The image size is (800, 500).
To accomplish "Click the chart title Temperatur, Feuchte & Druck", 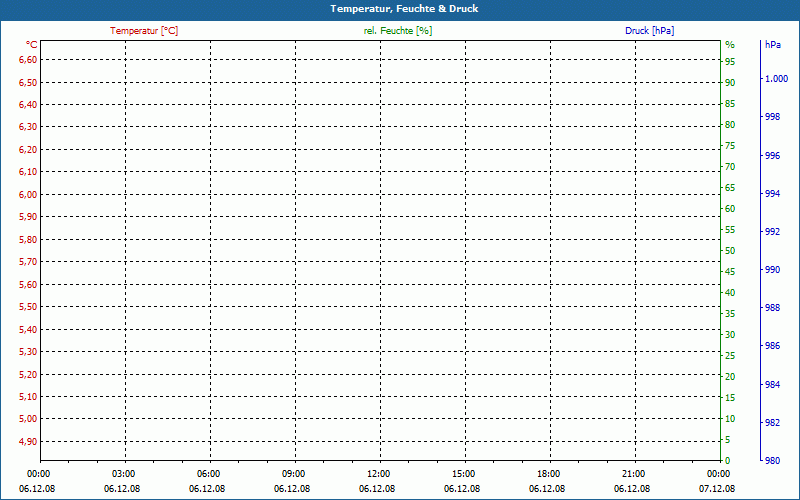I will 404,9.
